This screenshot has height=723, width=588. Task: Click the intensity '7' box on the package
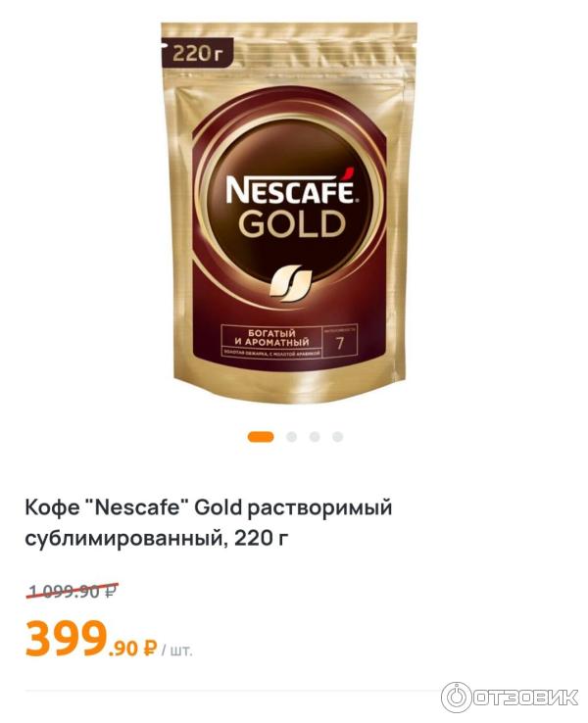[x=340, y=343]
